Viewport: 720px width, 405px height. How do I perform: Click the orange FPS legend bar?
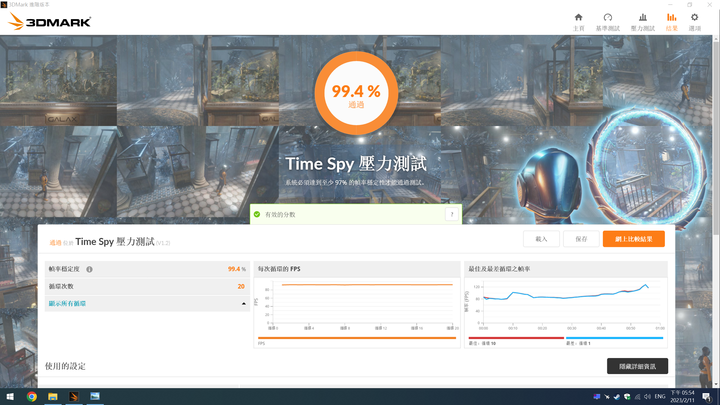(357, 338)
